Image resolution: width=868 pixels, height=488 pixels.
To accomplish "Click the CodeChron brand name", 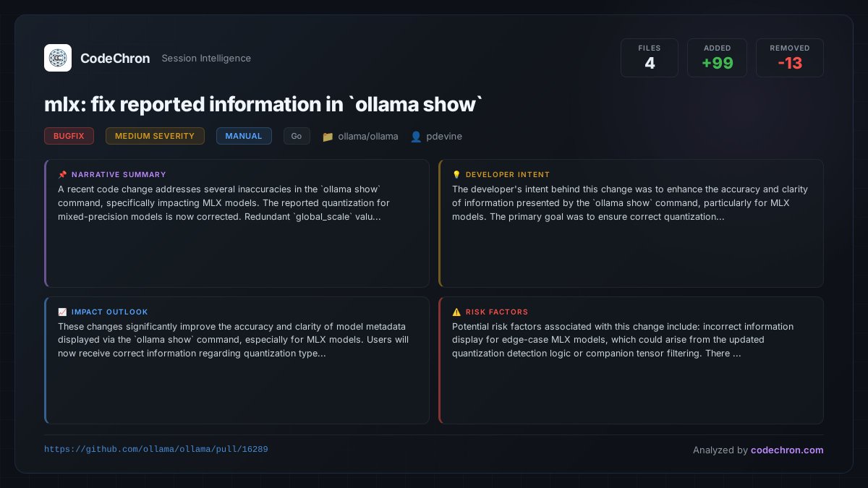I will click(x=115, y=58).
